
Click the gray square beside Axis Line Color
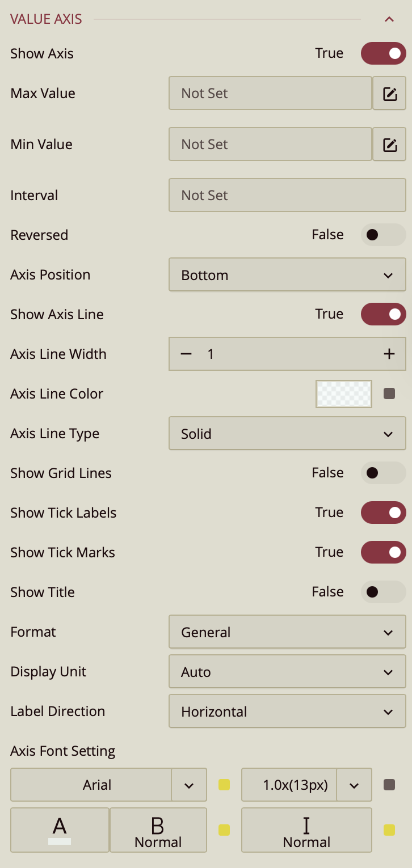point(389,393)
